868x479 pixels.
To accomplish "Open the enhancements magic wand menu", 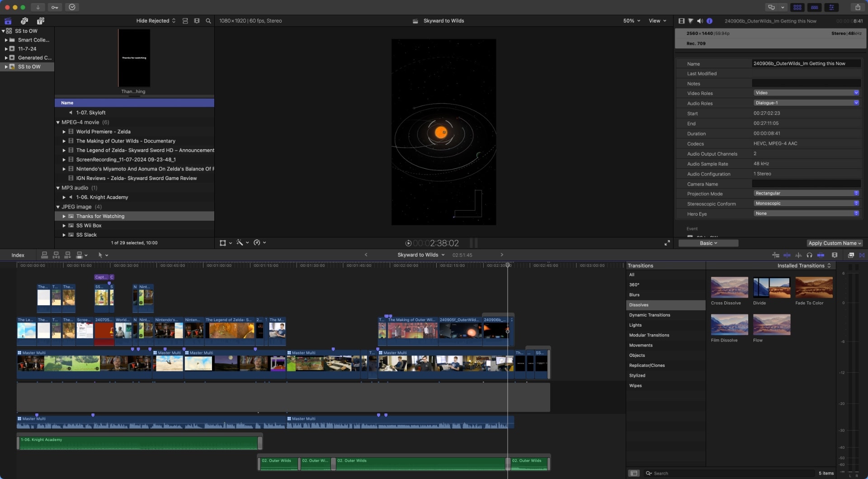I will (240, 243).
